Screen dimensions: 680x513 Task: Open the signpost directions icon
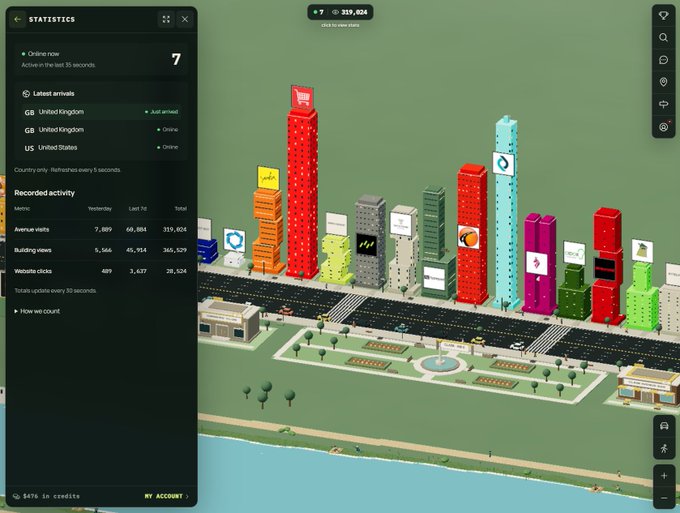663,104
